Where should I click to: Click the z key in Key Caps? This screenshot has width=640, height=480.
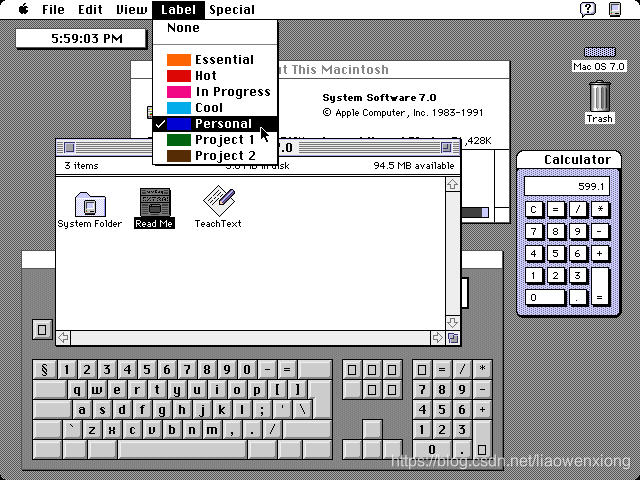[92, 430]
